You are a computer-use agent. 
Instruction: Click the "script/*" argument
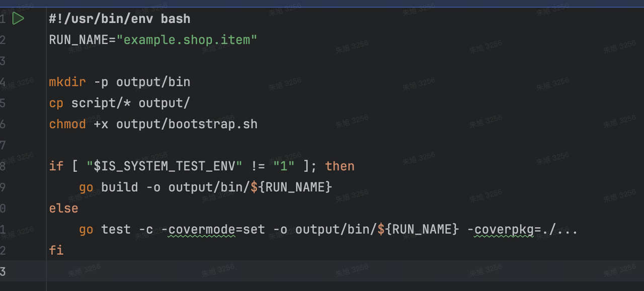pos(101,103)
